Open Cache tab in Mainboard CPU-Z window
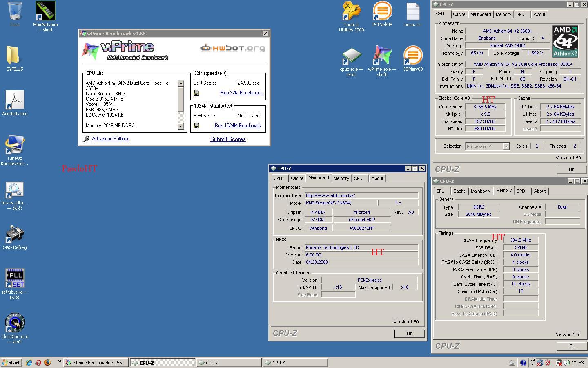The width and height of the screenshot is (588, 368). click(297, 178)
